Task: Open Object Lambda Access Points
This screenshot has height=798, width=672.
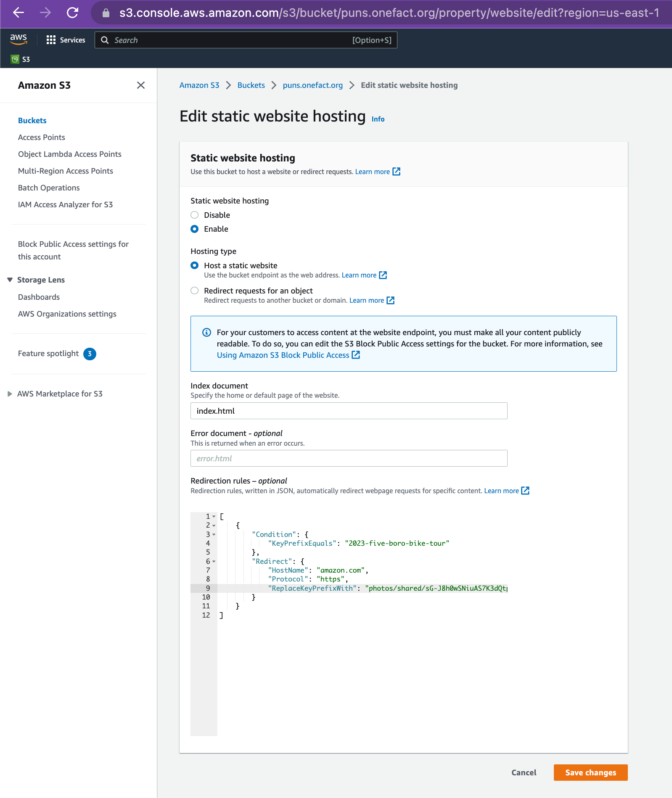Action: (70, 154)
